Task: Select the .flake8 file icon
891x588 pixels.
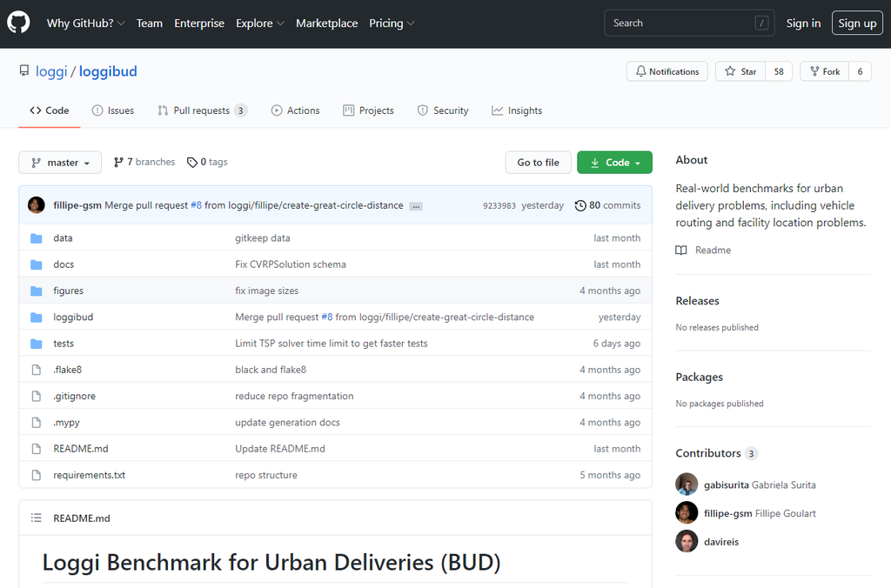Action: pyautogui.click(x=37, y=370)
